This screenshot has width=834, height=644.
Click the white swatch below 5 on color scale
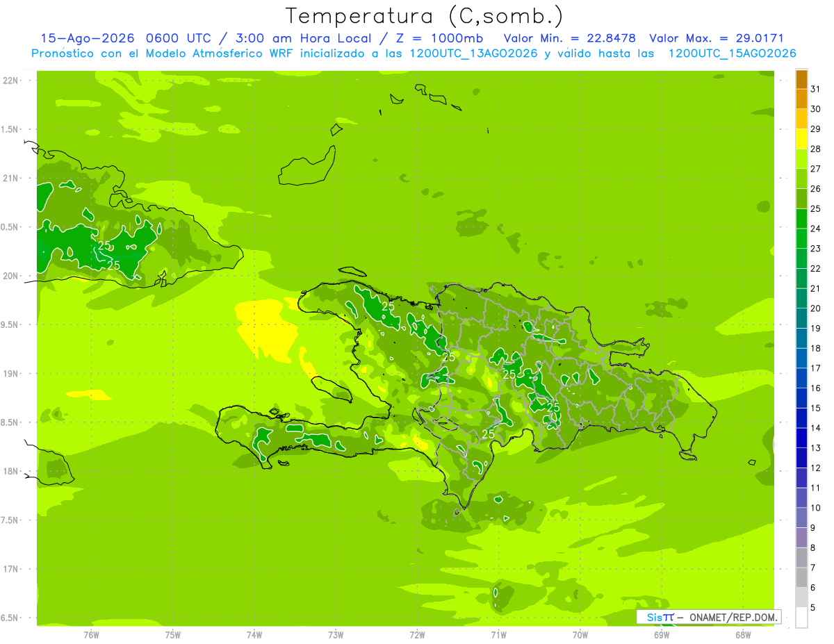click(802, 618)
